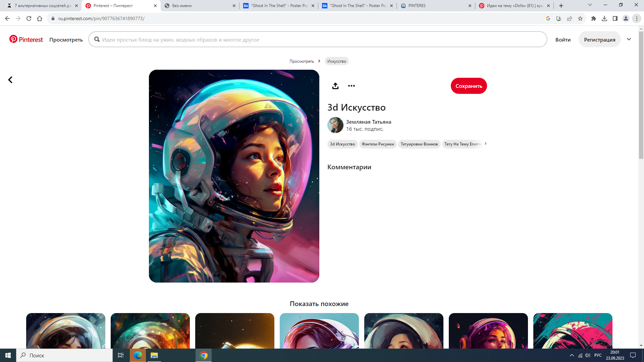This screenshot has height=362, width=644.
Task: Toggle the Chrome side panel
Action: (x=615, y=18)
